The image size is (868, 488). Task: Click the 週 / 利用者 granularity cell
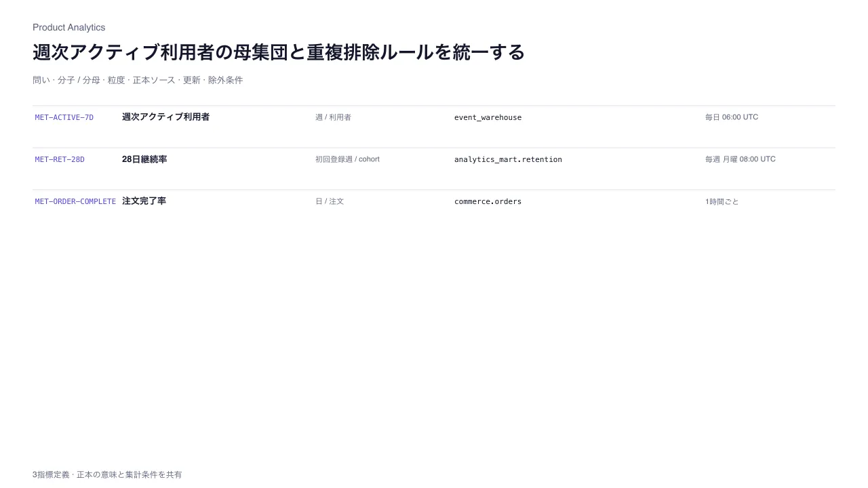coord(333,117)
